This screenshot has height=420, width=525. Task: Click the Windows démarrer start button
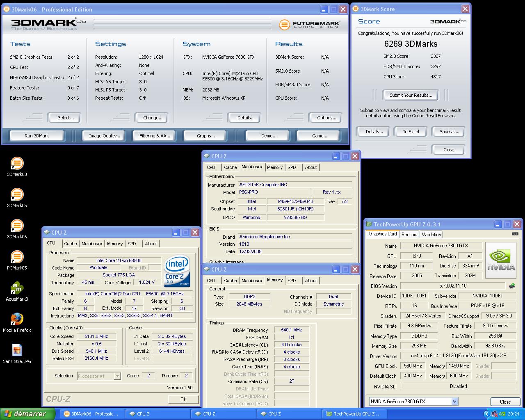(x=27, y=414)
